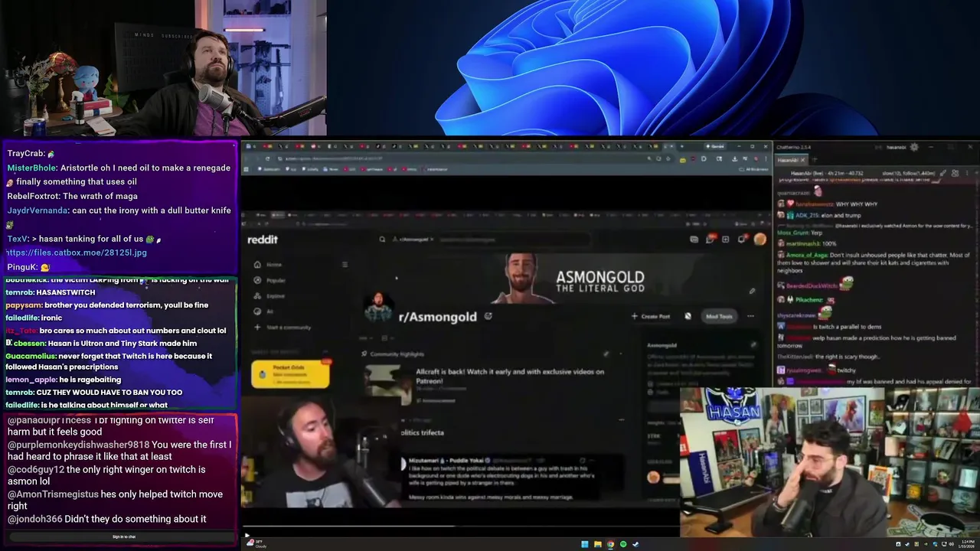Screen dimensions: 980x551
Task: Seek the video progress bar
Action: click(x=459, y=525)
